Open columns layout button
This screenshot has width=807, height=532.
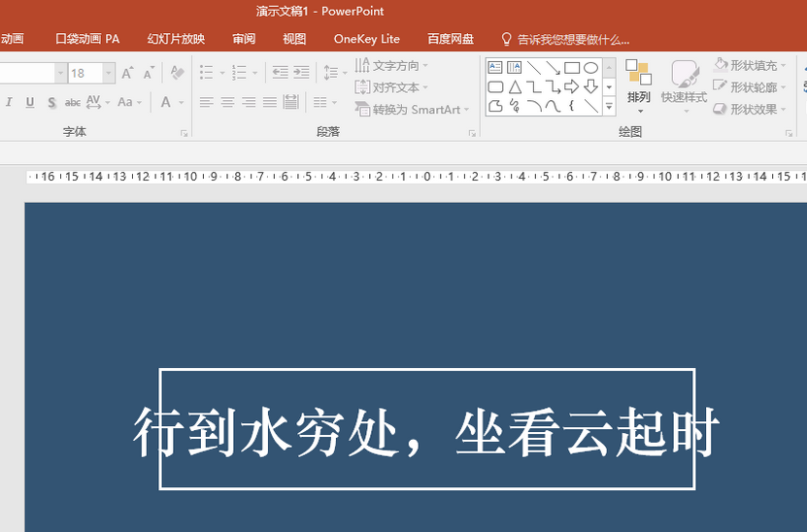(x=324, y=102)
